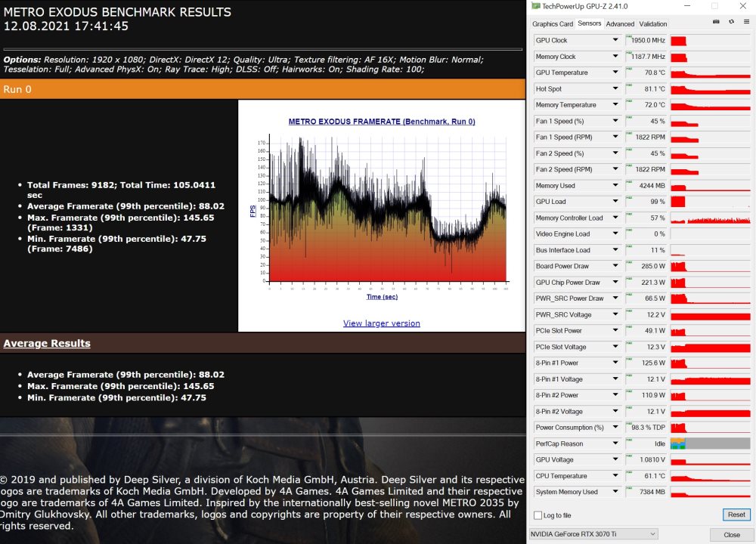Open the CPU Temperature sensor dropdown
756x544 pixels.
(615, 476)
